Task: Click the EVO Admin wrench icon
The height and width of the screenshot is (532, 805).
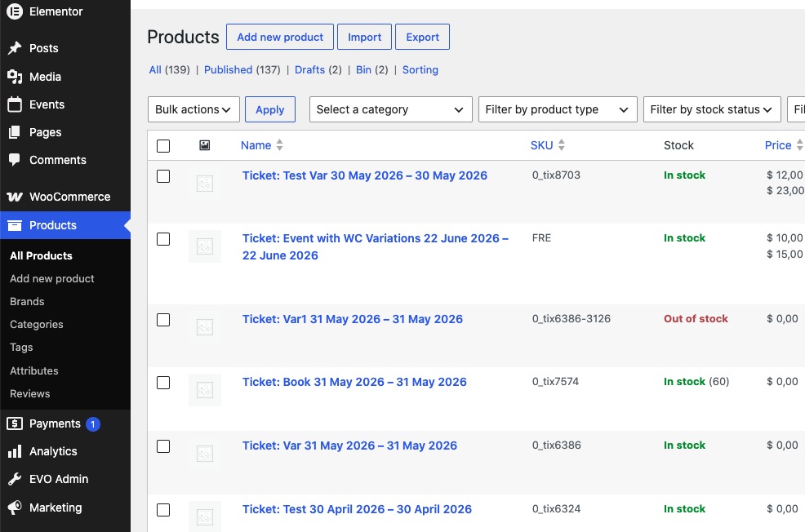Action: 15,479
